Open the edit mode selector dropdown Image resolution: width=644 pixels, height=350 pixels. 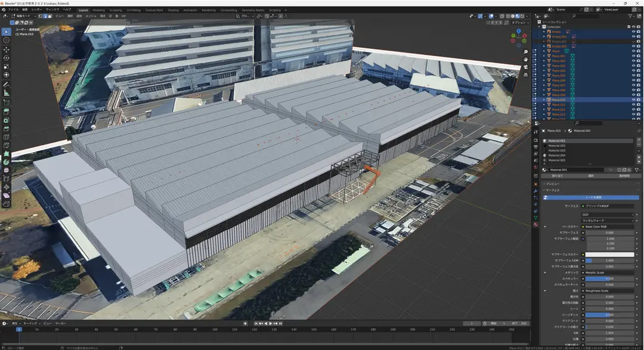(x=24, y=16)
